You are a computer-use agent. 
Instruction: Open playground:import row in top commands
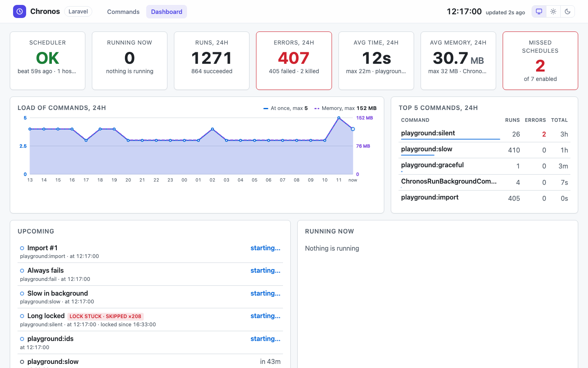tap(484, 198)
